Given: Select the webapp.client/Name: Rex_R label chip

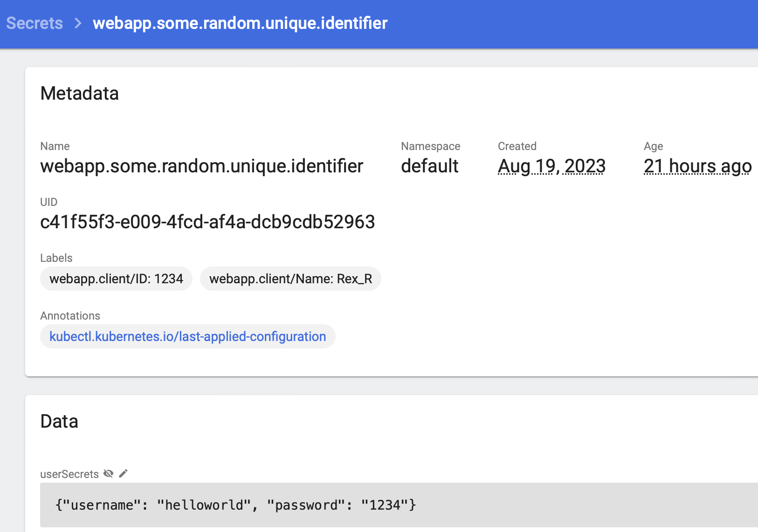Looking at the screenshot, I should click(x=290, y=279).
